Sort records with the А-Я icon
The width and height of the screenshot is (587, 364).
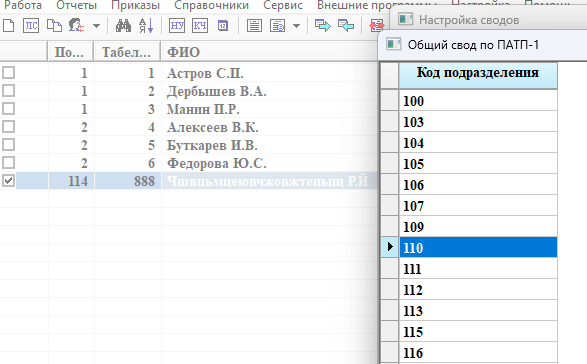click(146, 26)
